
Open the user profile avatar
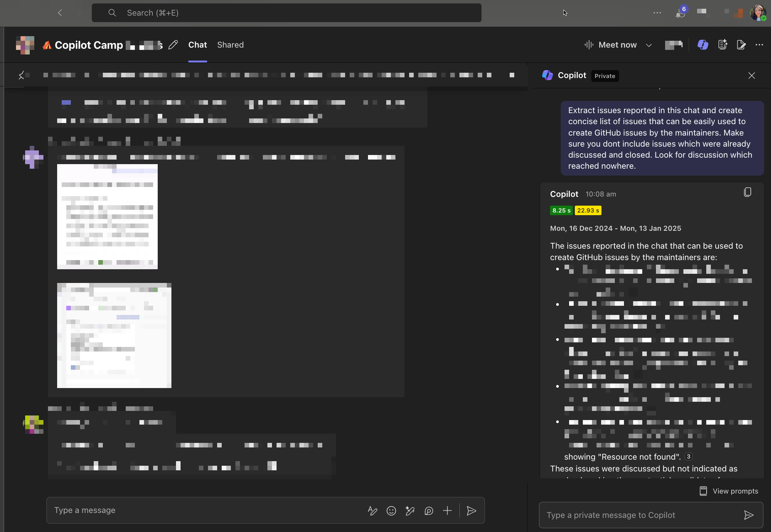(x=758, y=13)
